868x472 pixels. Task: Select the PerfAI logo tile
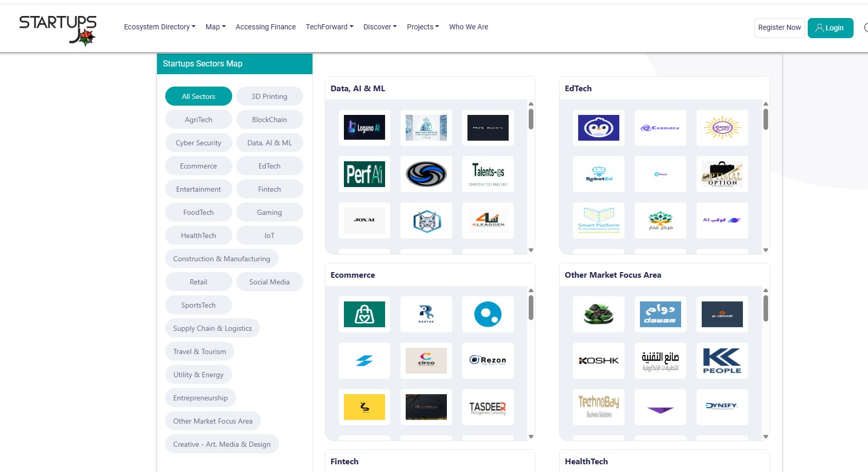pyautogui.click(x=364, y=174)
